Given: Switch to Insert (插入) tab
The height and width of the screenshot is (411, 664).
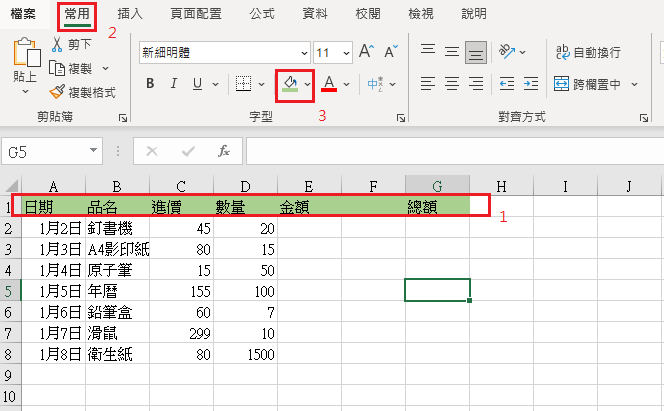Looking at the screenshot, I should (x=130, y=14).
